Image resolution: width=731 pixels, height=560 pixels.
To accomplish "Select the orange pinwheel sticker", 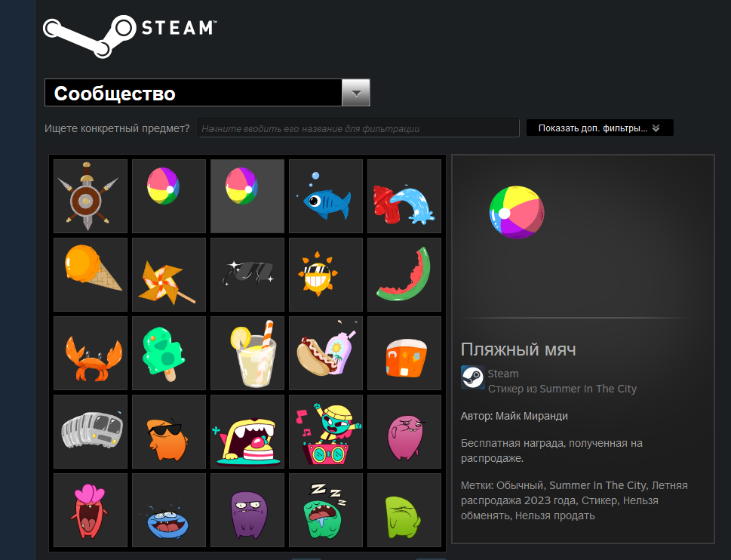I will (x=169, y=275).
